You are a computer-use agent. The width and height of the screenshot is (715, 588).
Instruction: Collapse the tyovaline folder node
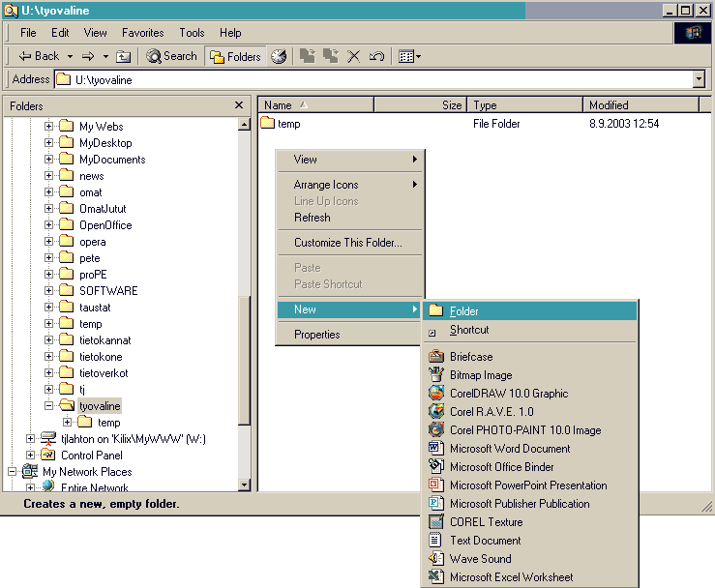pyautogui.click(x=48, y=405)
